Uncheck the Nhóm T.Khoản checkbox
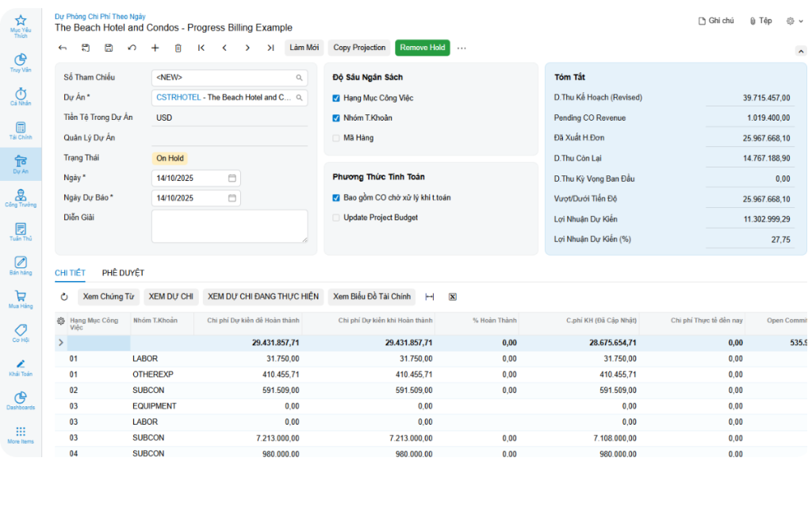This screenshot has width=812, height=508. pyautogui.click(x=336, y=118)
